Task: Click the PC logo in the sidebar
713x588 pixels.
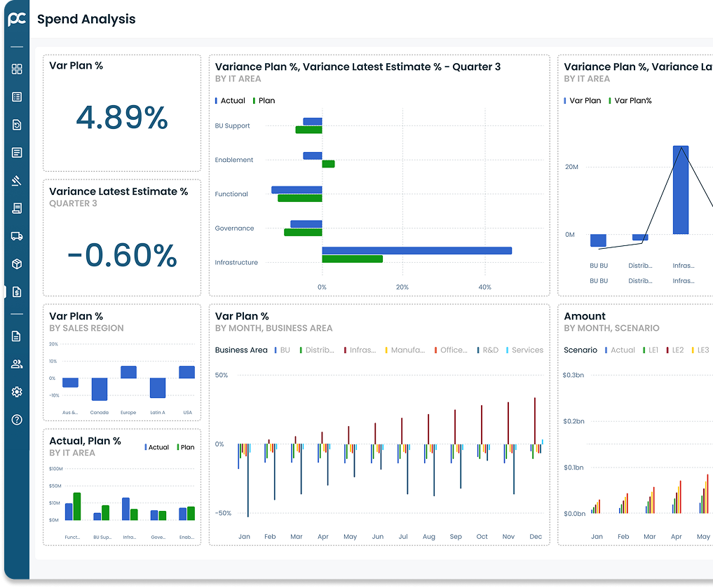Action: pos(17,19)
